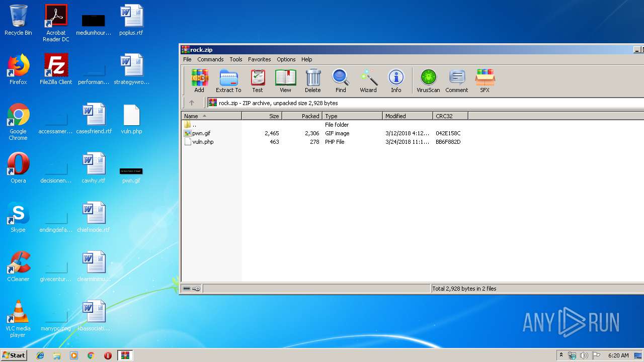
Task: Click the archive path address field
Action: tap(426, 103)
